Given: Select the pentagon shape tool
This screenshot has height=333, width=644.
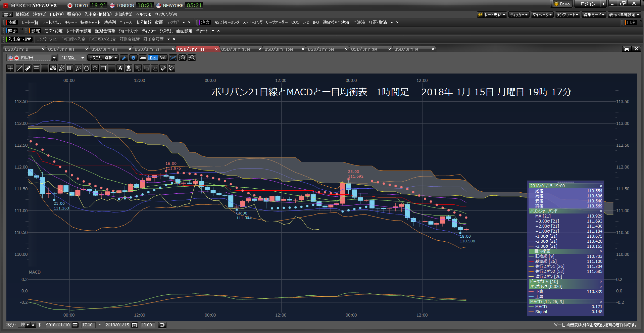Looking at the screenshot, I should (x=87, y=68).
